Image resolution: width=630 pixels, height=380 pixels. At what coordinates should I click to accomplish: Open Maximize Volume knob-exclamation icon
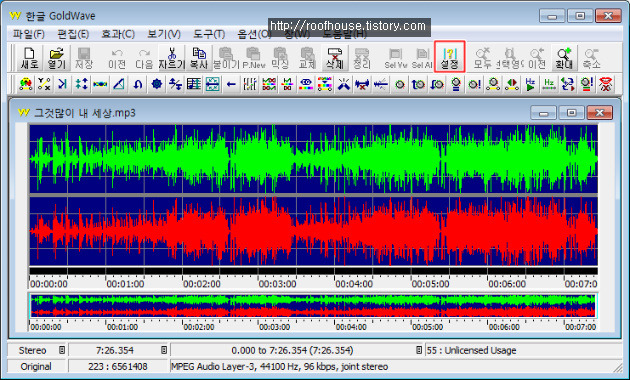[x=475, y=84]
